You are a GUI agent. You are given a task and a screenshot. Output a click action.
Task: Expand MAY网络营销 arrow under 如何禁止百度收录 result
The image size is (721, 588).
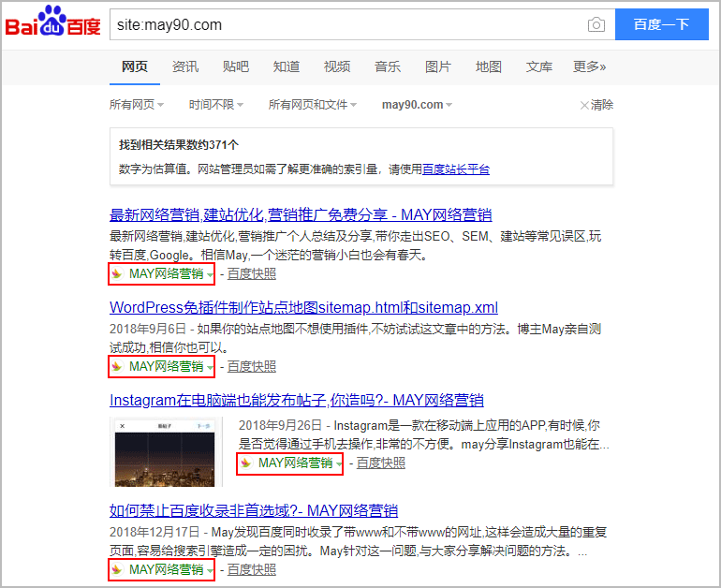coord(210,570)
